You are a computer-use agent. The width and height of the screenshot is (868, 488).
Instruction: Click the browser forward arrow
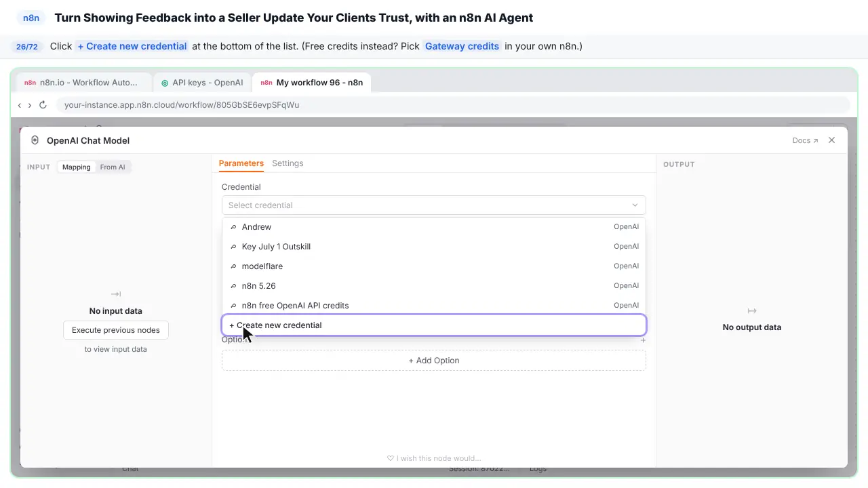(x=30, y=105)
